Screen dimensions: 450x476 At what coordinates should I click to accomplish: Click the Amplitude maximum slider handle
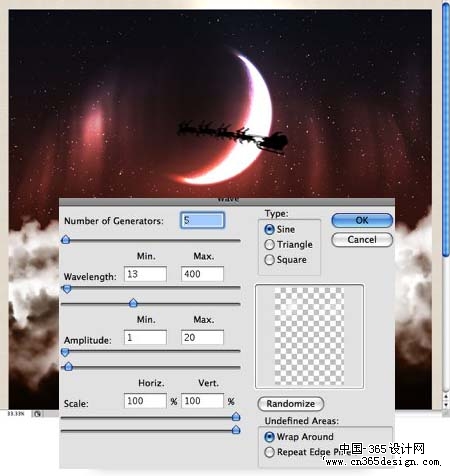tap(68, 367)
